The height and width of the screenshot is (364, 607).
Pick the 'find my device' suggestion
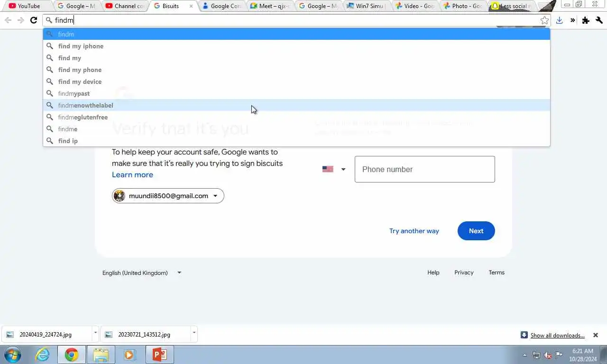[x=296, y=82]
